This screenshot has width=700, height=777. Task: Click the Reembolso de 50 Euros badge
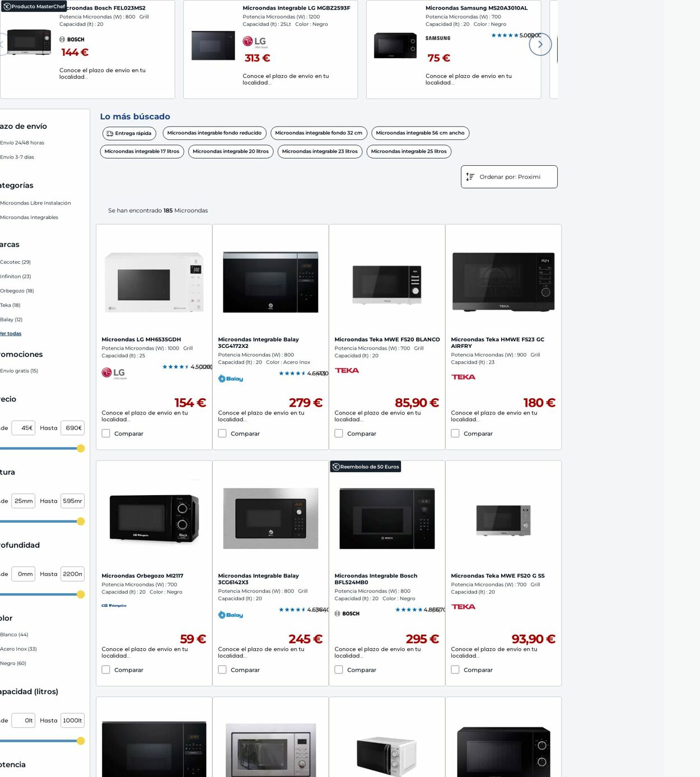(365, 467)
